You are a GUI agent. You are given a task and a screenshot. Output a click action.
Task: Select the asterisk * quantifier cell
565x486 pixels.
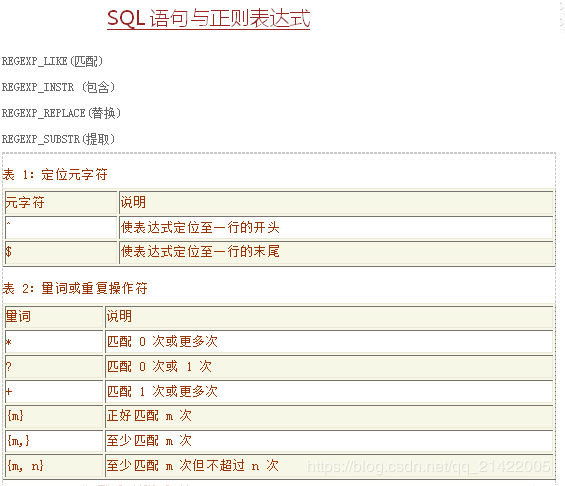(x=54, y=342)
